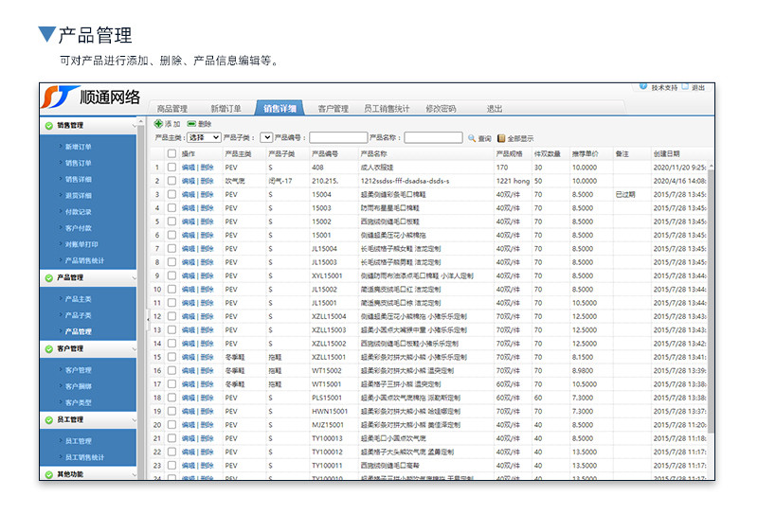Click the 退出 tab in the tab bar
Viewport: 758px width, 532px height.
click(x=494, y=109)
